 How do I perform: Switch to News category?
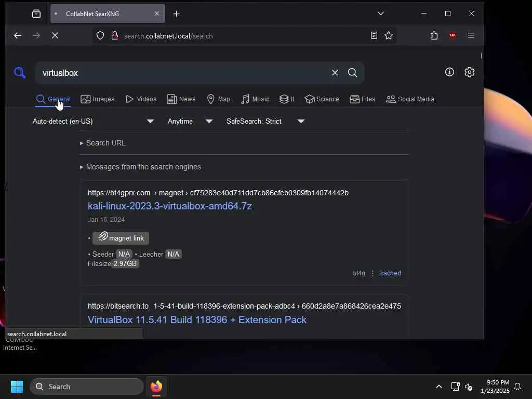(181, 99)
